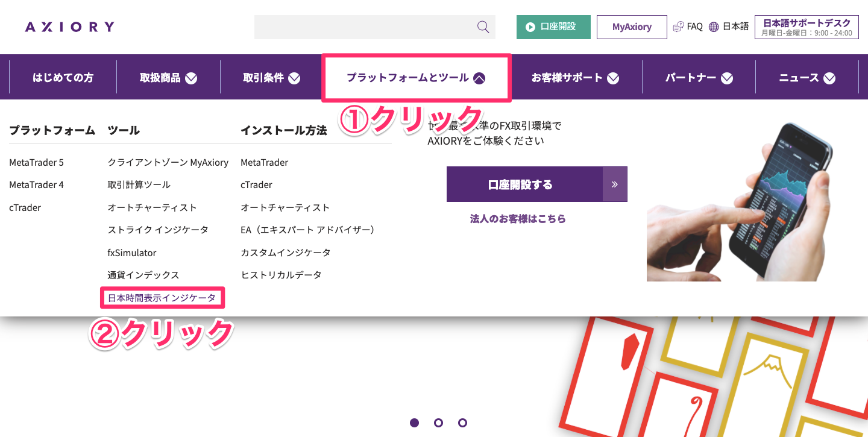Click the インストール方法 column heading

(x=284, y=130)
